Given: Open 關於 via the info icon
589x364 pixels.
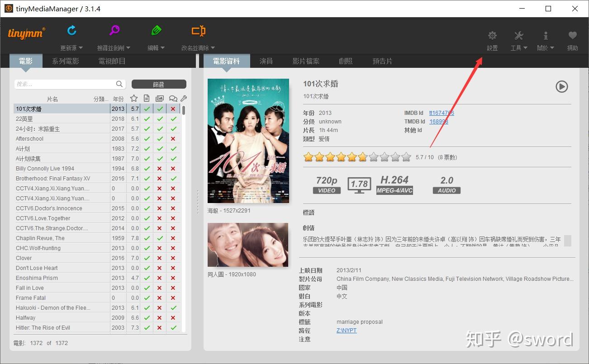Looking at the screenshot, I should [545, 35].
